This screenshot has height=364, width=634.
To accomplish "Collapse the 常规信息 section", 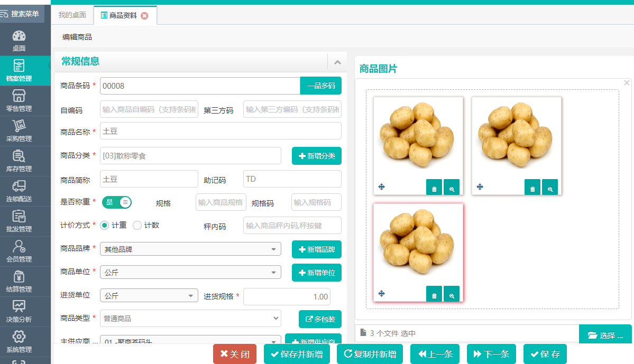I will (337, 62).
